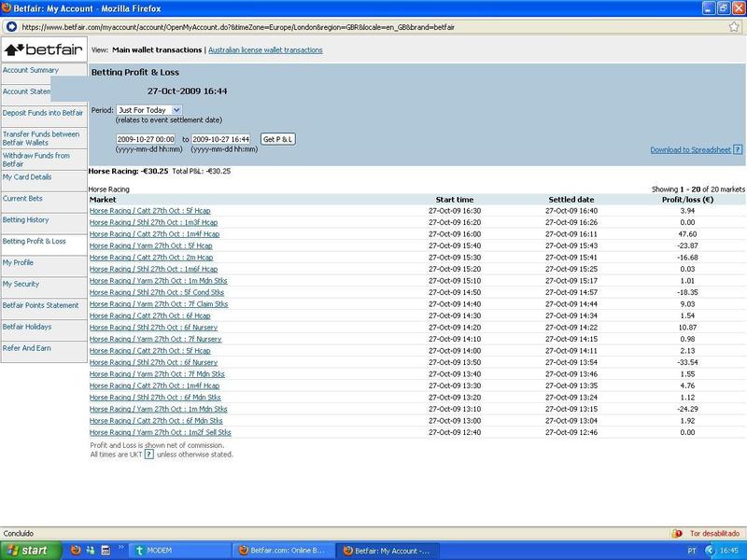Open help icon beside Download to Spreadsheet
Image resolution: width=747 pixels, height=560 pixels.
tap(738, 149)
